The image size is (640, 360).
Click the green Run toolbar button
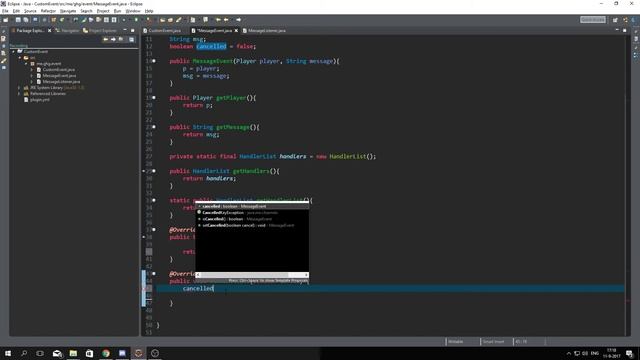tap(137, 20)
